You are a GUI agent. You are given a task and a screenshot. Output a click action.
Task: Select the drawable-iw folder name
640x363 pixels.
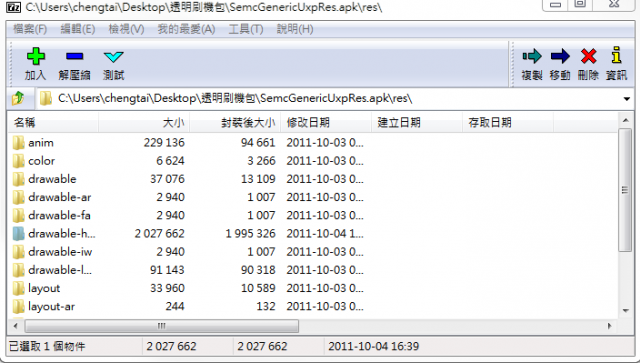coord(60,252)
